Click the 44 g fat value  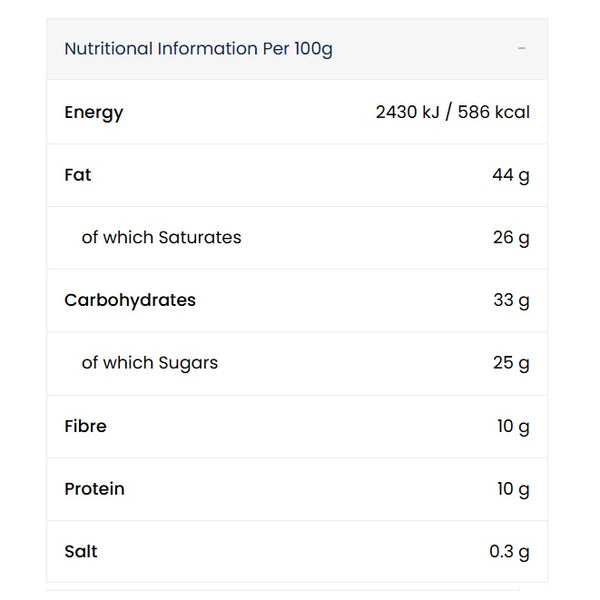pyautogui.click(x=511, y=175)
